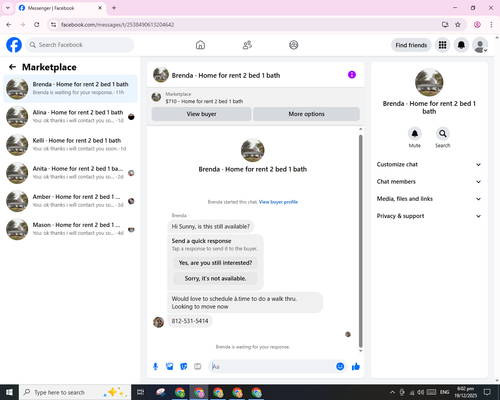Open Mason conversation in the list

(70, 229)
